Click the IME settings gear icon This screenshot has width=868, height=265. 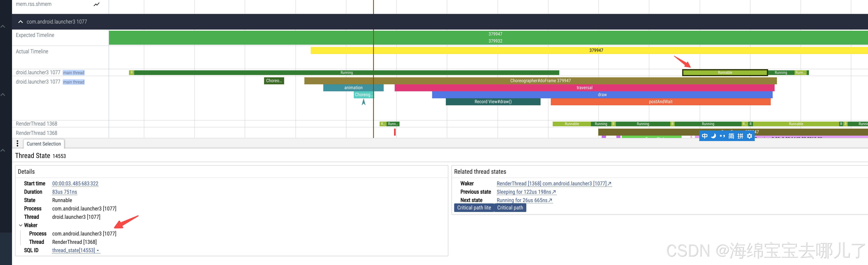749,136
